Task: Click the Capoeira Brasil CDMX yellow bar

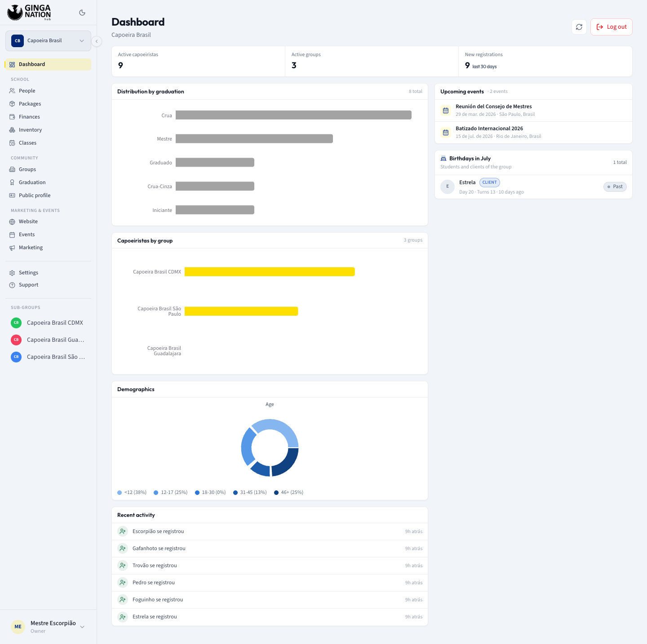Action: point(270,272)
